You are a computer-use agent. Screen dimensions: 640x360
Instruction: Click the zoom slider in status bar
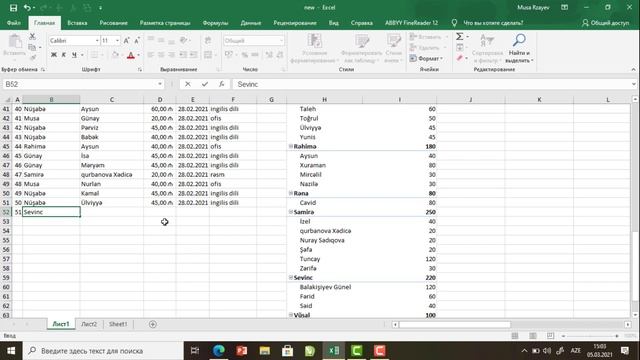591,336
